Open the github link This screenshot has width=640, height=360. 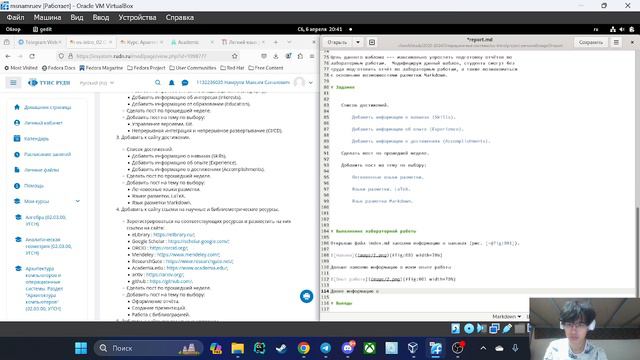coord(171,281)
